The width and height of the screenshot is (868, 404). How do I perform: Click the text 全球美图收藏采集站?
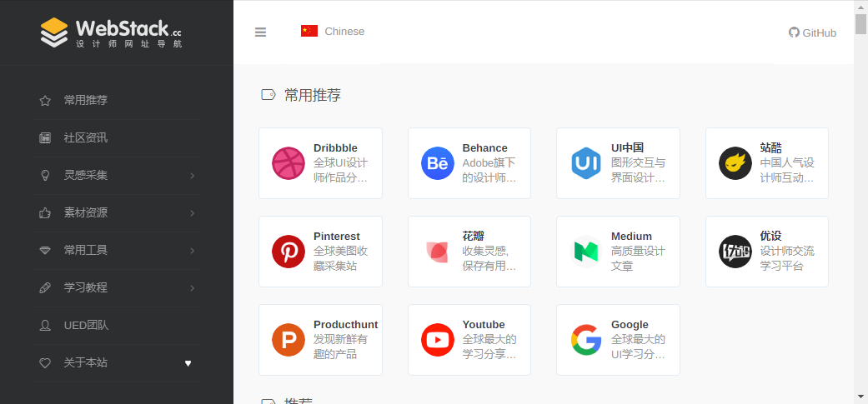[x=340, y=259]
